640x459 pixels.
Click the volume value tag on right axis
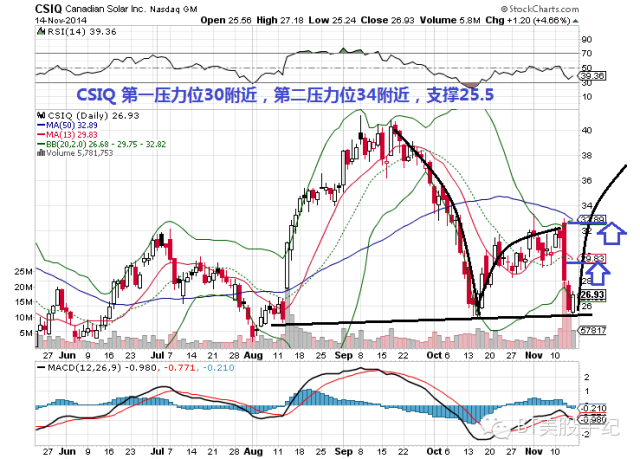pyautogui.click(x=592, y=330)
